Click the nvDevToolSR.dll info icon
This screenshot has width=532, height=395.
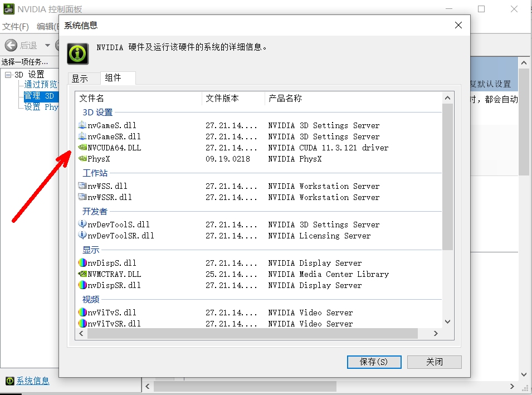pos(82,235)
